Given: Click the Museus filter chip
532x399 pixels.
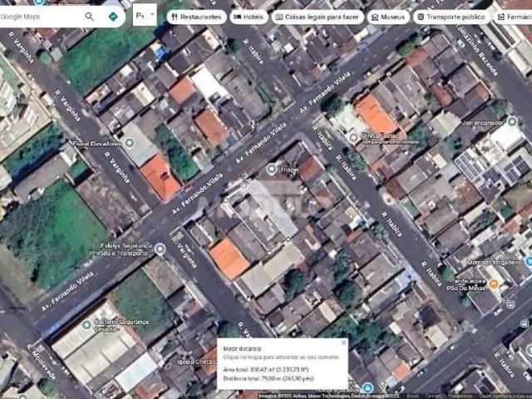Looking at the screenshot, I should [x=387, y=17].
